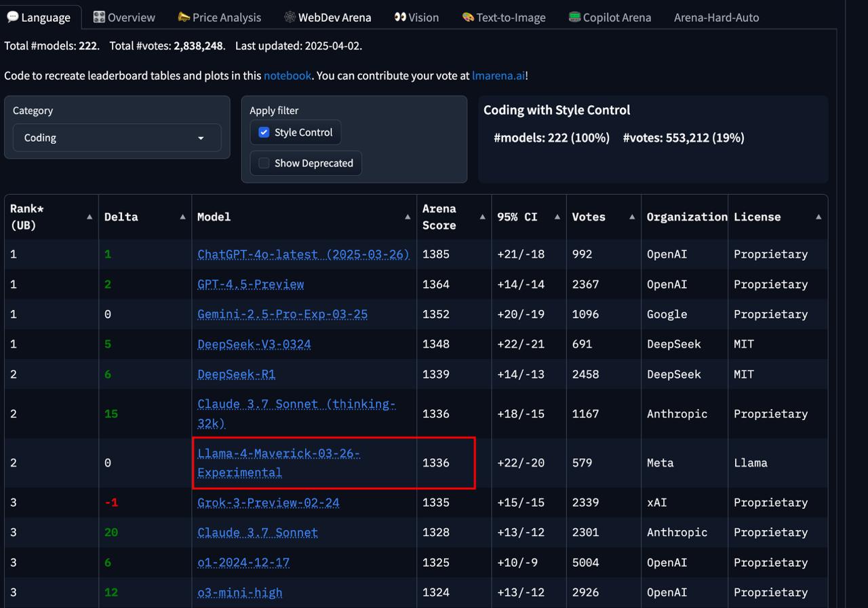Sort by 95% CI column arrow
The width and height of the screenshot is (868, 608).
557,217
